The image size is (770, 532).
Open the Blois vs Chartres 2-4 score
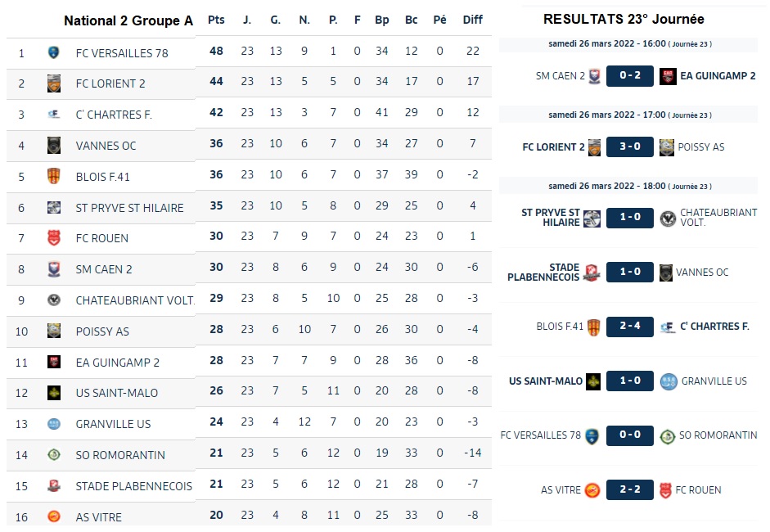coord(629,327)
